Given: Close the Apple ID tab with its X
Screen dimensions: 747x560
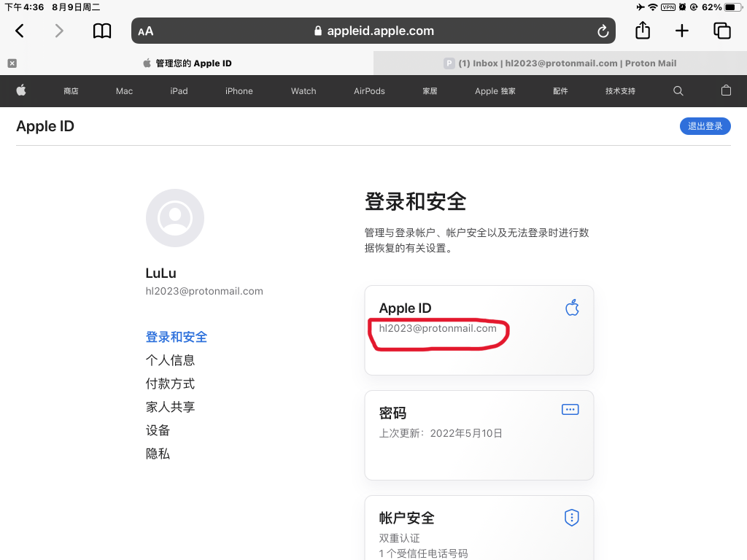Looking at the screenshot, I should coord(12,63).
